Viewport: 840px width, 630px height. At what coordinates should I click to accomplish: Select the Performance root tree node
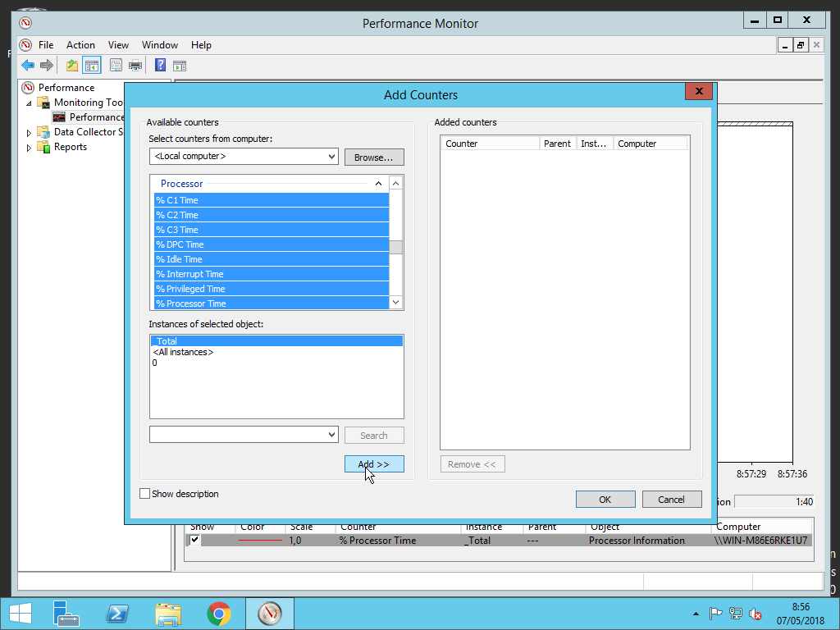tap(66, 87)
